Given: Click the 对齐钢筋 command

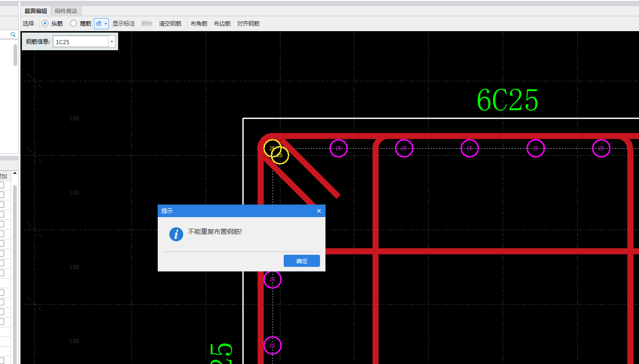Looking at the screenshot, I should click(x=248, y=23).
